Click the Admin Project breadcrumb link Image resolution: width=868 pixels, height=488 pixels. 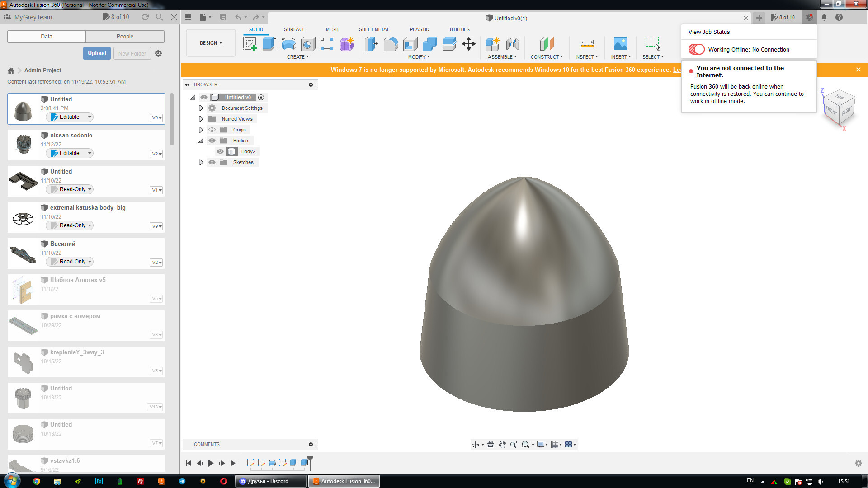click(x=42, y=70)
